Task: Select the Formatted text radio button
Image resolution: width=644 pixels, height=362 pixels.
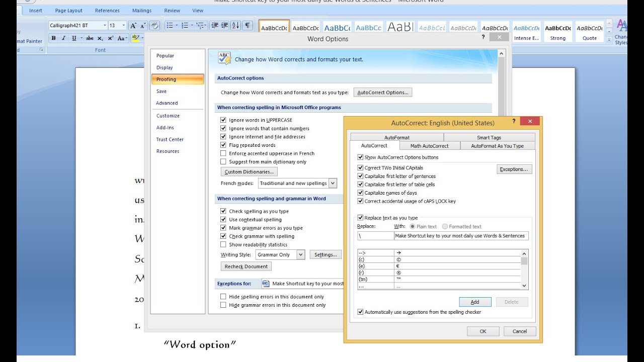Action: (x=445, y=227)
